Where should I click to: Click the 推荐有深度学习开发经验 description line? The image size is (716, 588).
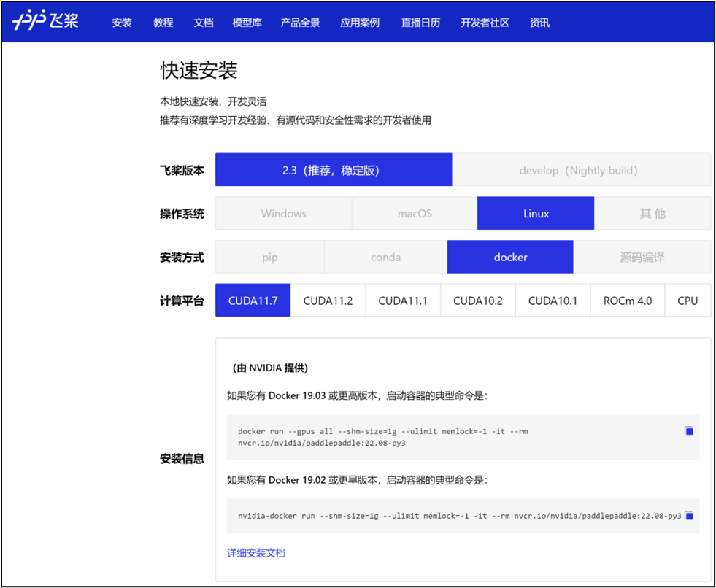(296, 120)
